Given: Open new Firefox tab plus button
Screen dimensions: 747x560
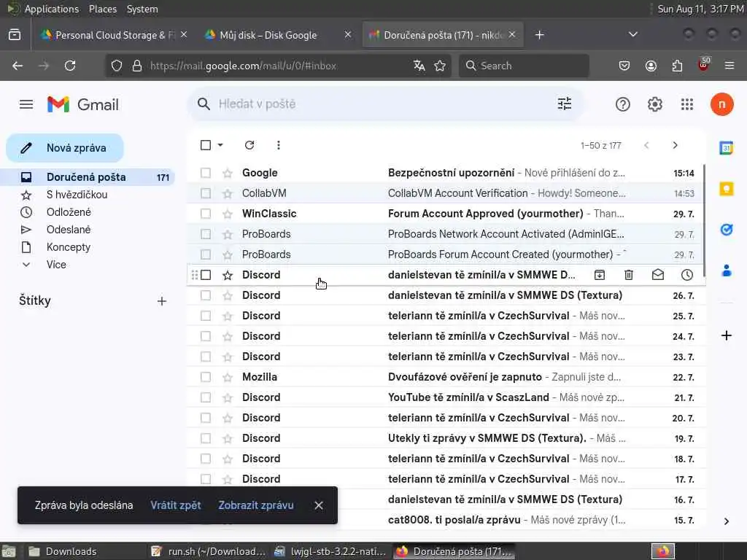Looking at the screenshot, I should coord(539,35).
